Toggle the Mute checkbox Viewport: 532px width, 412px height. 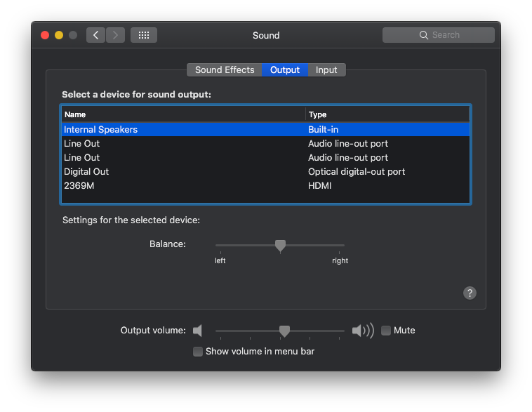coord(386,331)
